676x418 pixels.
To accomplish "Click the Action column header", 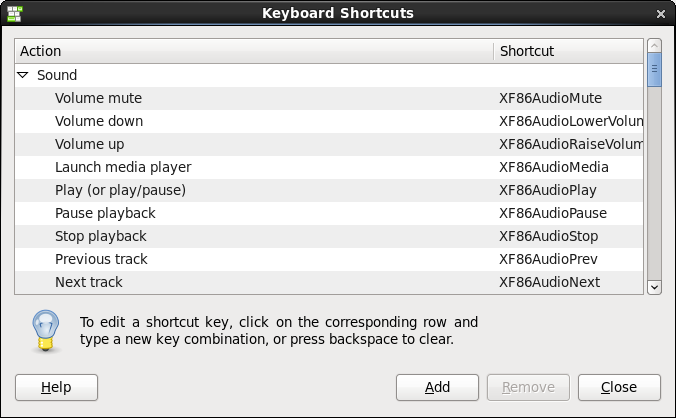I will pyautogui.click(x=254, y=51).
